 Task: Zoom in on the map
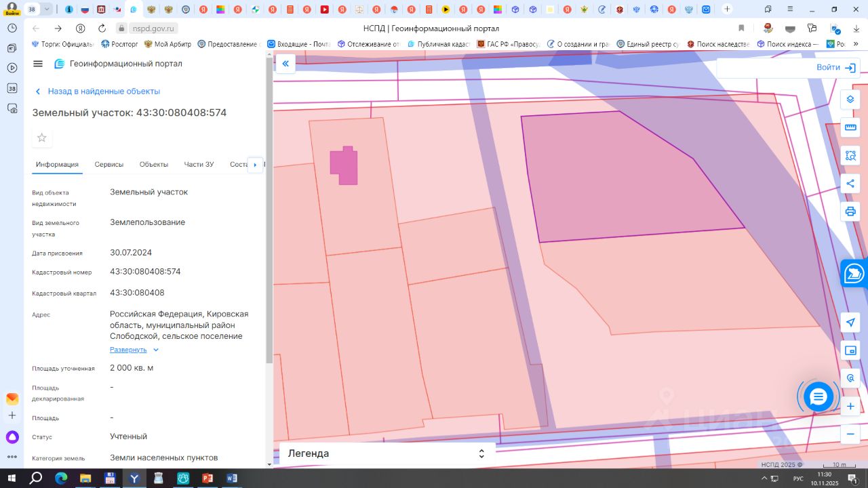(x=850, y=407)
